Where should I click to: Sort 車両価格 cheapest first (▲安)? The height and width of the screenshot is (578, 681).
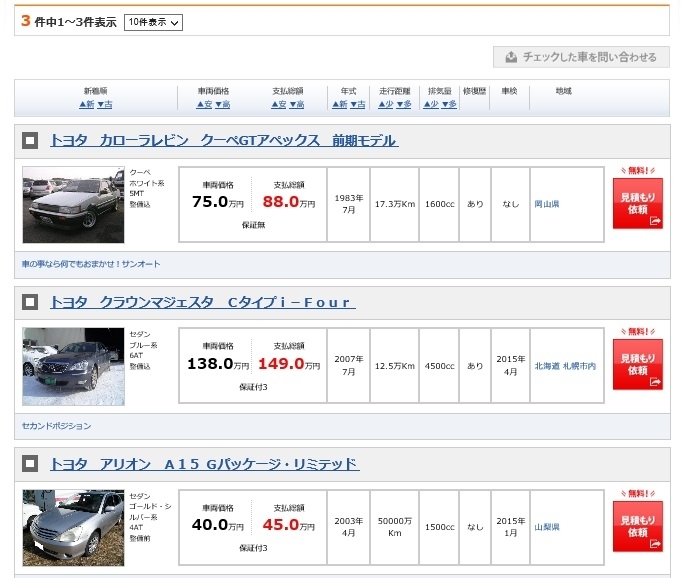pyautogui.click(x=204, y=104)
